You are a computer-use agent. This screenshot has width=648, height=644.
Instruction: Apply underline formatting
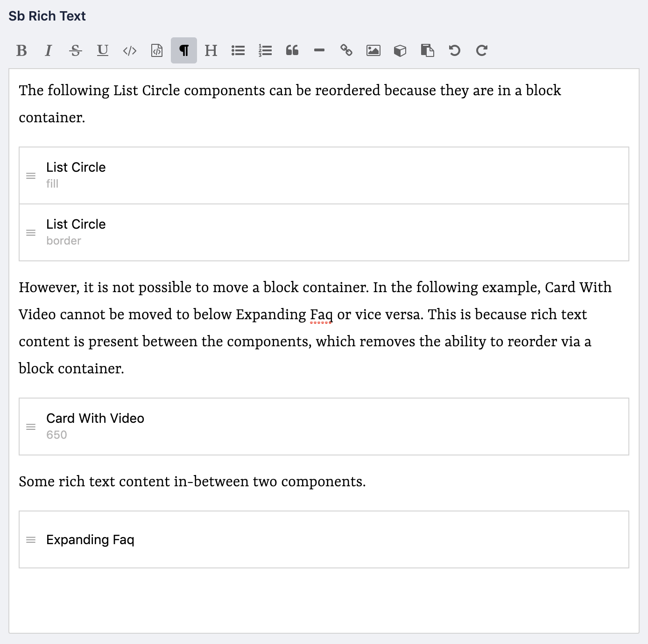coord(102,50)
